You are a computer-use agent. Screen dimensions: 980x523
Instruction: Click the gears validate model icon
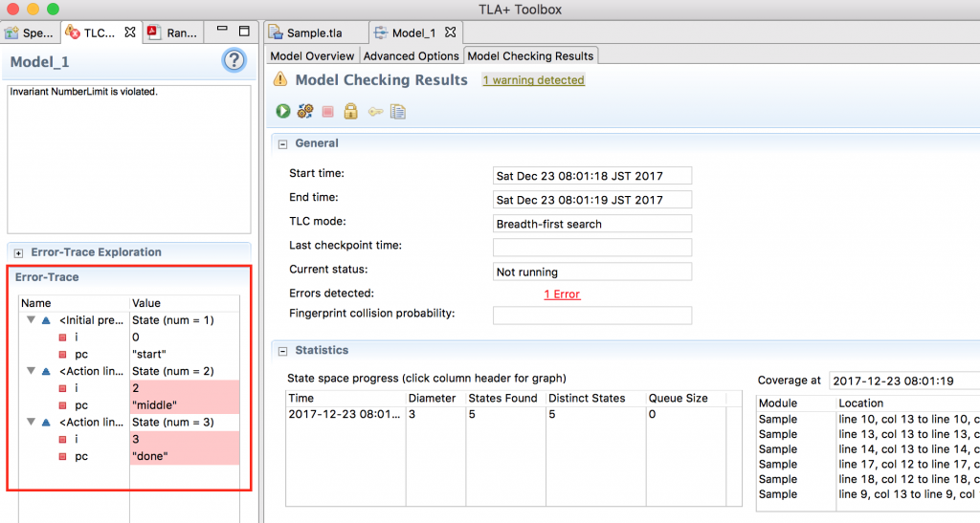point(305,111)
